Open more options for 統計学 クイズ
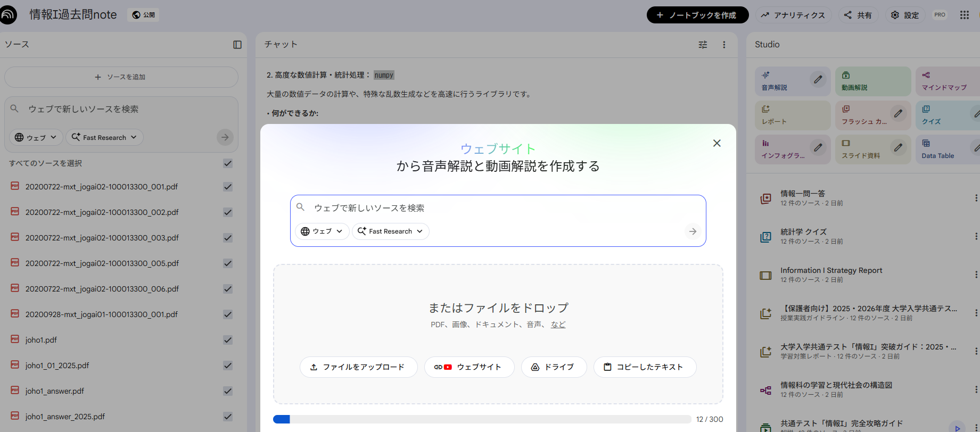The width and height of the screenshot is (980, 432). [x=976, y=236]
